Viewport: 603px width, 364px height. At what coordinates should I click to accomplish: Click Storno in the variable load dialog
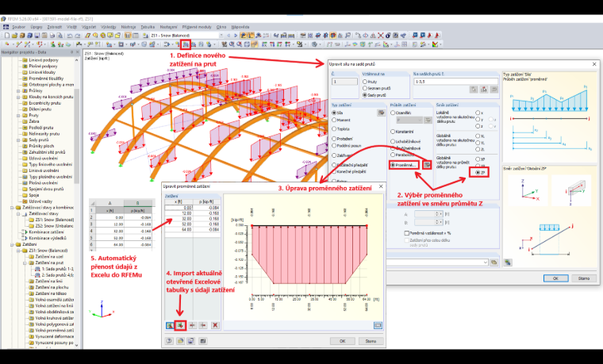click(371, 341)
